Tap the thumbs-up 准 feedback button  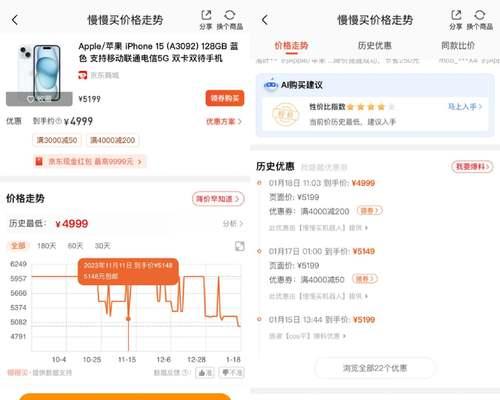pos(205,372)
